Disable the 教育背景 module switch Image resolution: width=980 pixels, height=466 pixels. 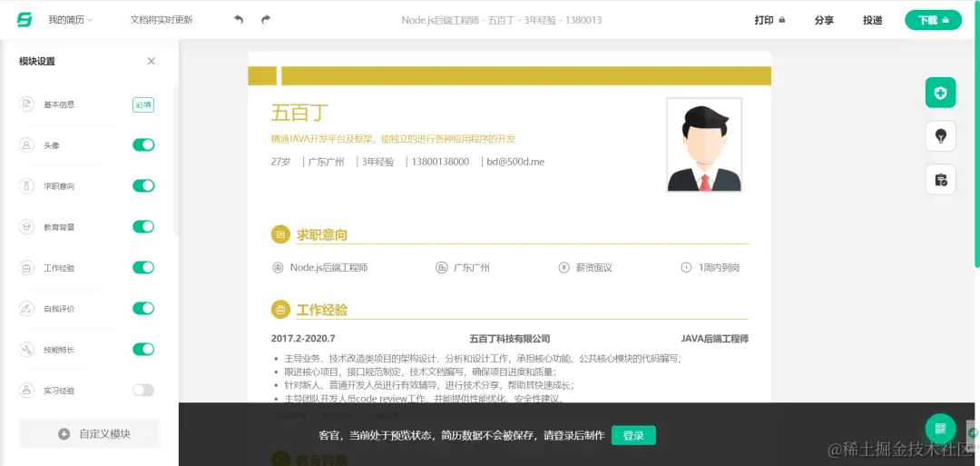(x=143, y=226)
